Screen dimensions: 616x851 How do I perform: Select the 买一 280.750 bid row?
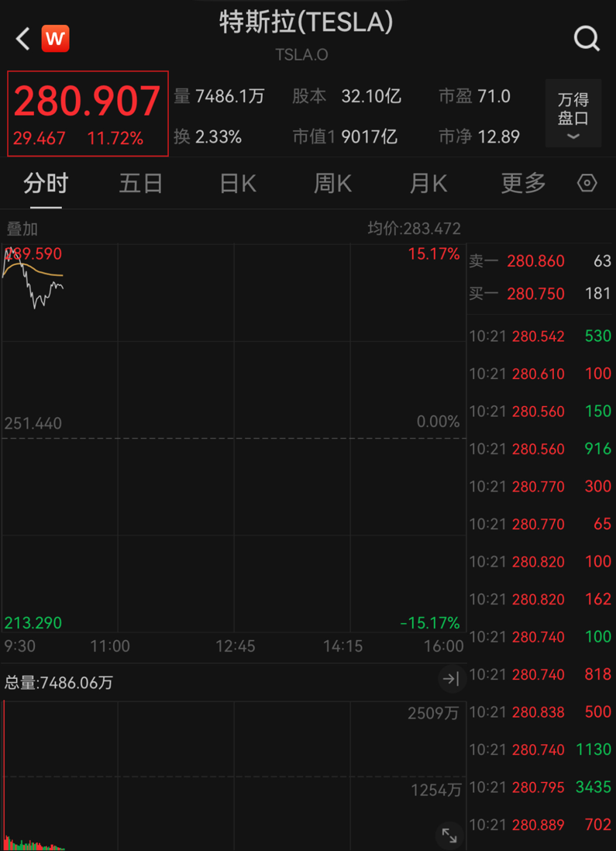click(541, 294)
